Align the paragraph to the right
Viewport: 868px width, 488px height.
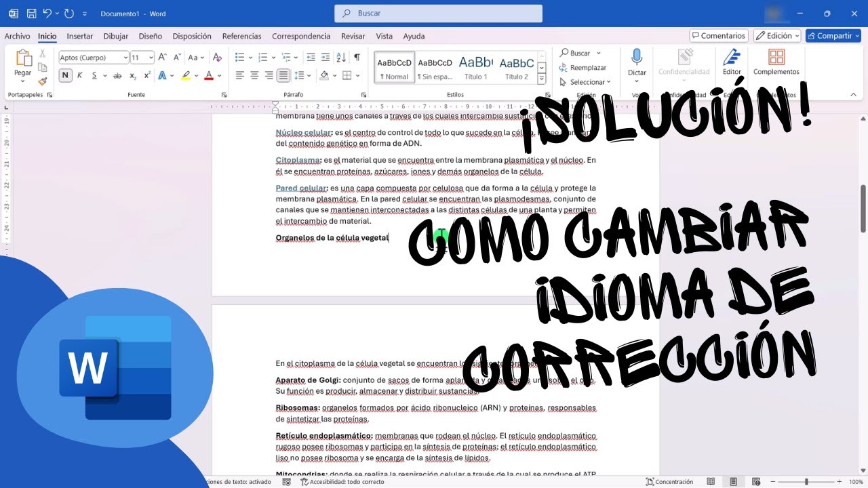point(269,76)
